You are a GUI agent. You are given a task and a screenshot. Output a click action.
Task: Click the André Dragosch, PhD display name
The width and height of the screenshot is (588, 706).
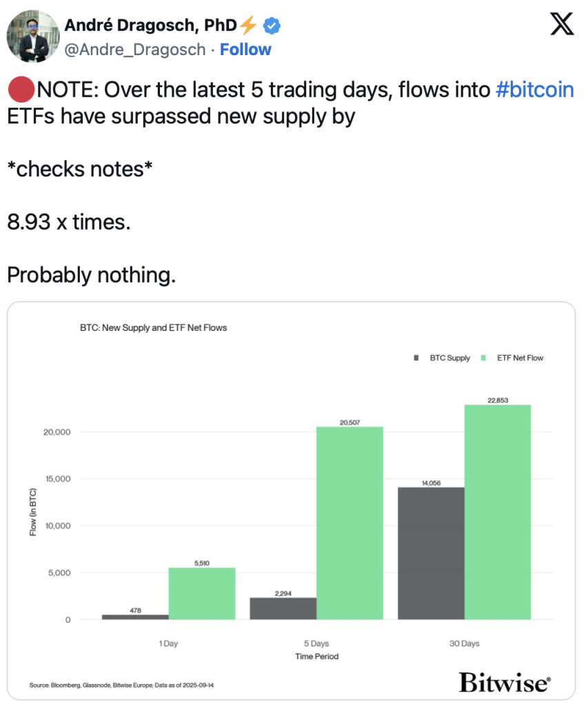click(x=151, y=26)
